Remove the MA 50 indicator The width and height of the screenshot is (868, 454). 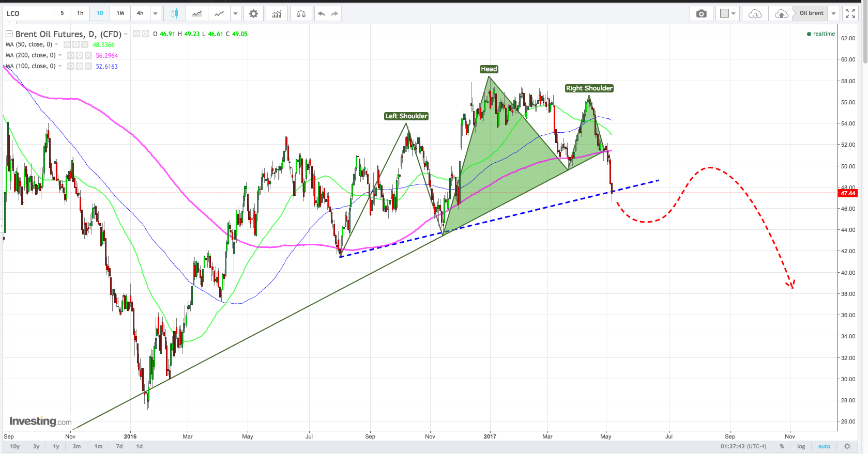tap(85, 44)
